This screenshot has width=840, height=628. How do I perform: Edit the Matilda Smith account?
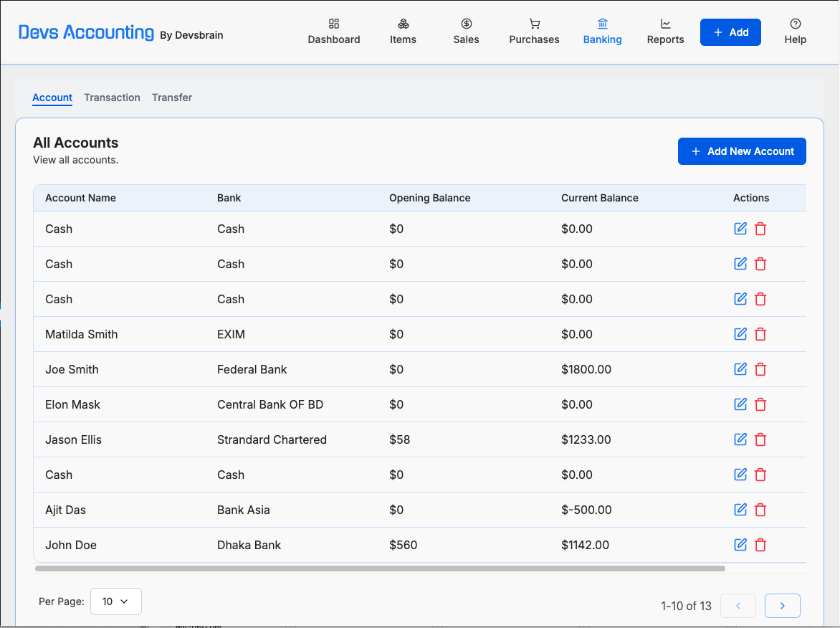coord(740,334)
